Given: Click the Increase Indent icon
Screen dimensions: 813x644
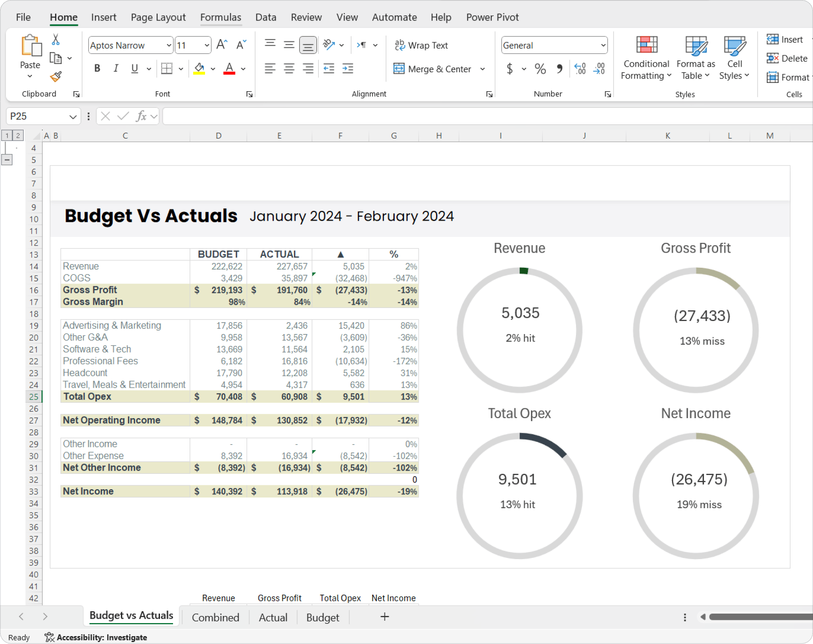Looking at the screenshot, I should coord(348,69).
